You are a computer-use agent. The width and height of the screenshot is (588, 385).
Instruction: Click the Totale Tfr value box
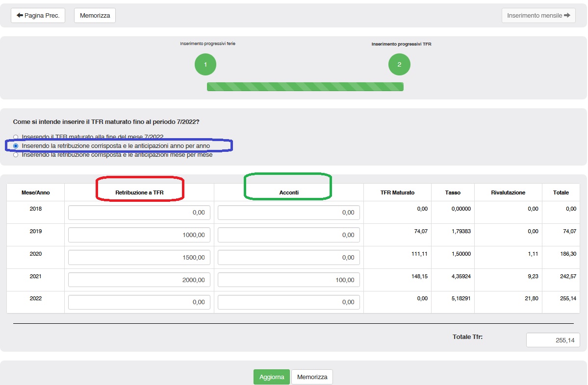(x=553, y=340)
